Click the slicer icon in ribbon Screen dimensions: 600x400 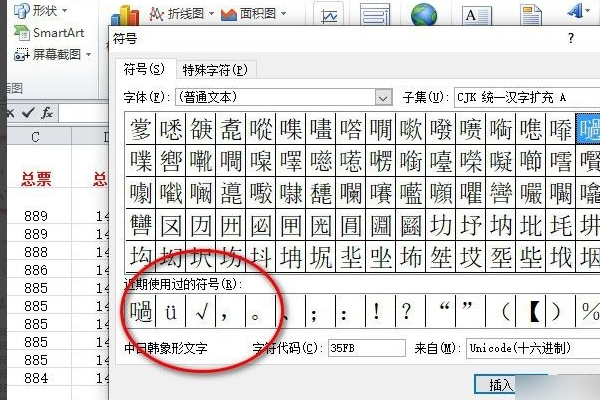point(375,14)
